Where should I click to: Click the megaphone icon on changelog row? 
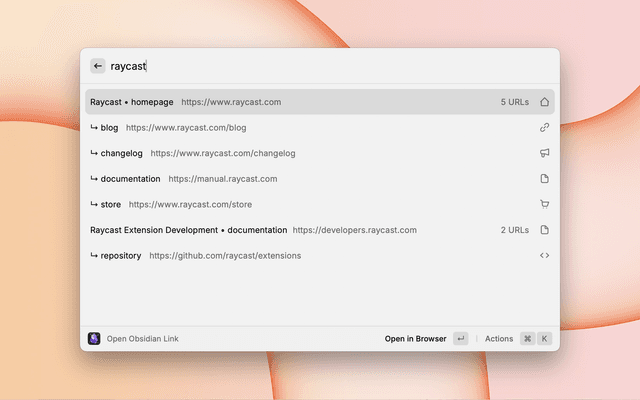click(x=545, y=154)
